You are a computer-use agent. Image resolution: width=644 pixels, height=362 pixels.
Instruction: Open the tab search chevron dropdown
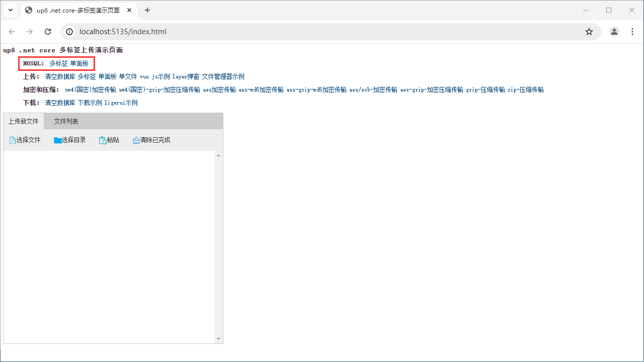pos(11,10)
